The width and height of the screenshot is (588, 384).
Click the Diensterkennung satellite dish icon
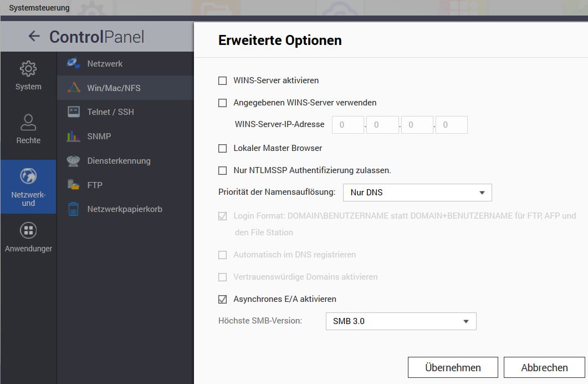[x=74, y=161]
